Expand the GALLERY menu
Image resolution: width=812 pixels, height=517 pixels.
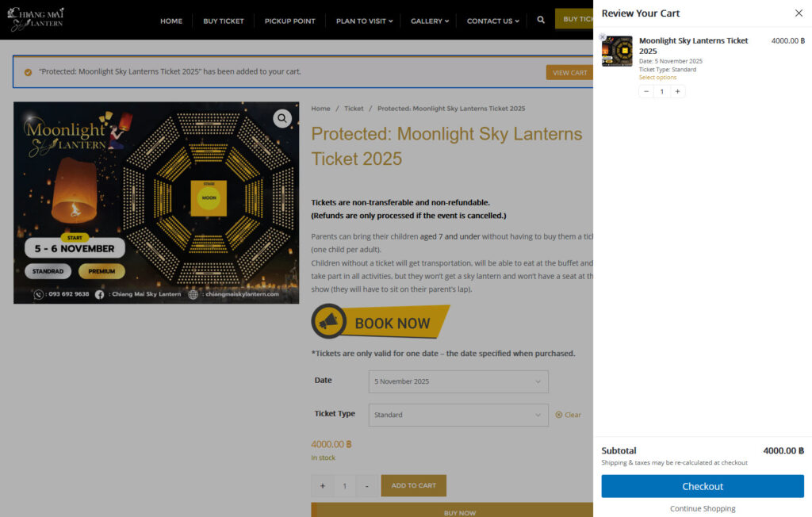tap(429, 21)
